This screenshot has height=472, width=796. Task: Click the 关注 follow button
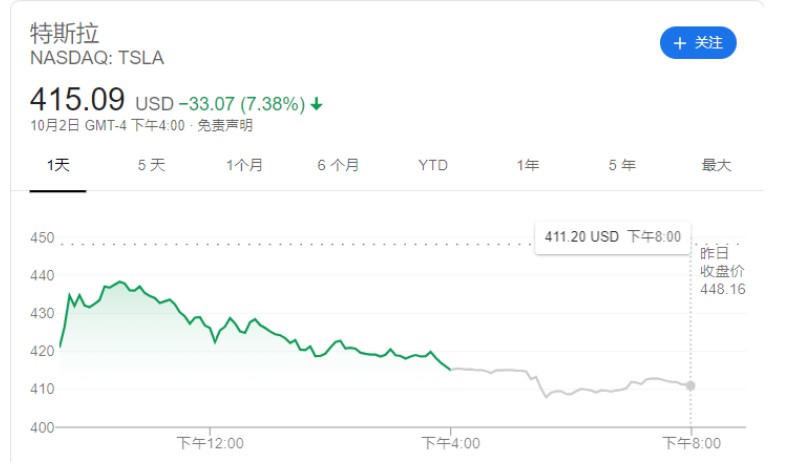[x=698, y=43]
